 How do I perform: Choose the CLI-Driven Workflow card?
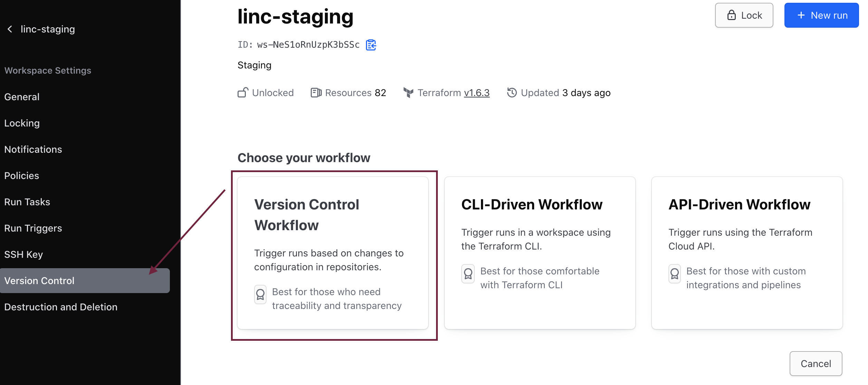click(540, 253)
